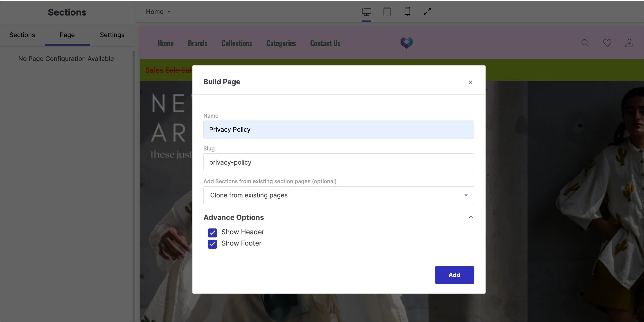The height and width of the screenshot is (322, 644).
Task: Switch to tablet preview icon
Action: tap(387, 11)
